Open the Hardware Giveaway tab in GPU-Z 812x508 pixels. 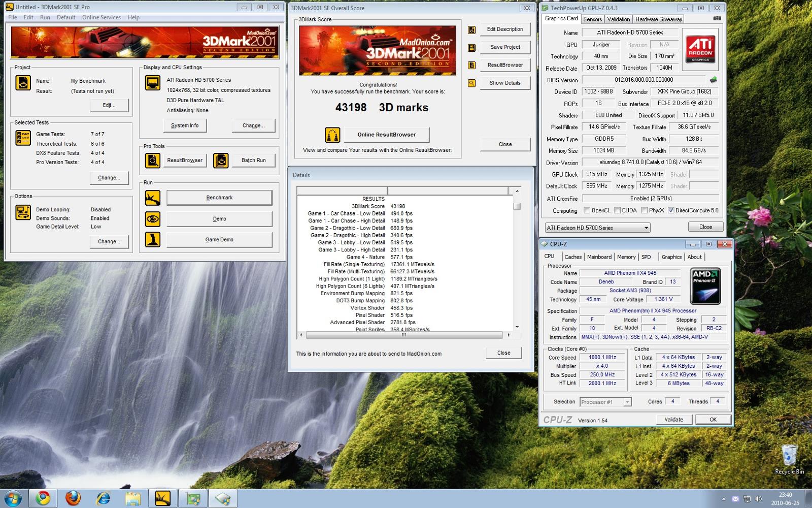[659, 19]
